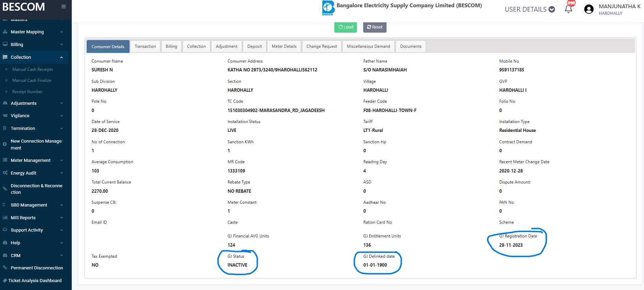Image resolution: width=644 pixels, height=290 pixels.
Task: Toggle the hamburger sidebar menu icon
Action: (x=64, y=7)
